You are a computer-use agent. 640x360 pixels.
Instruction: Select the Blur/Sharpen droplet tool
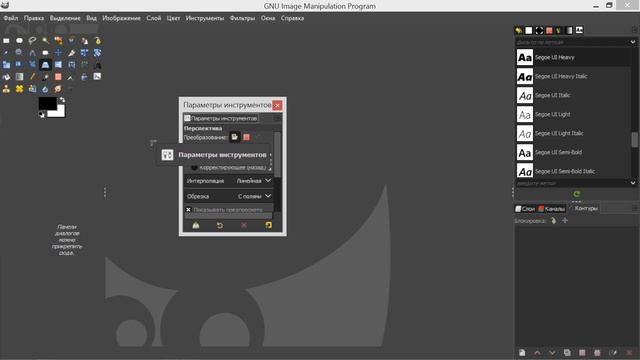coord(45,89)
